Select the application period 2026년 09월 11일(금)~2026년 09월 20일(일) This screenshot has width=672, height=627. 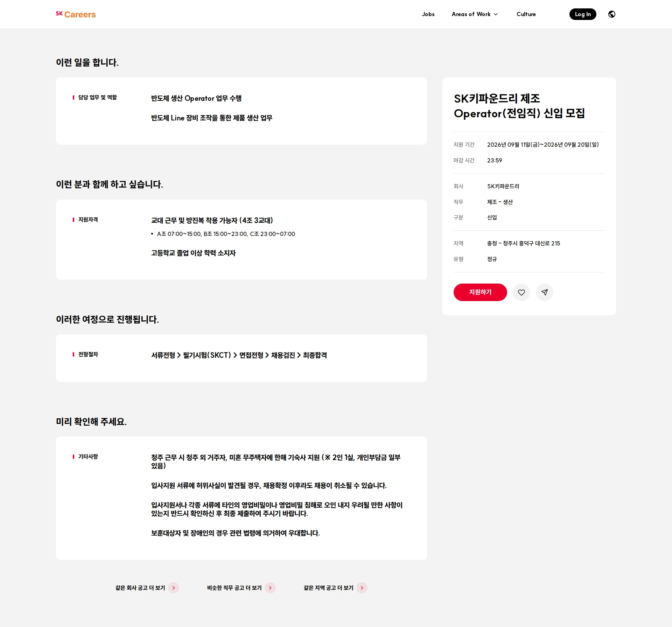click(x=543, y=145)
